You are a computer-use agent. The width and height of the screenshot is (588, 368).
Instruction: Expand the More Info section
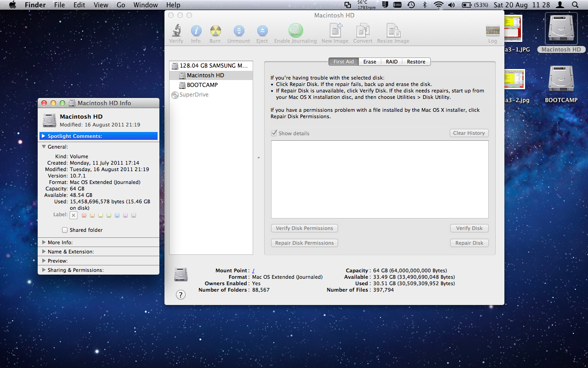44,242
